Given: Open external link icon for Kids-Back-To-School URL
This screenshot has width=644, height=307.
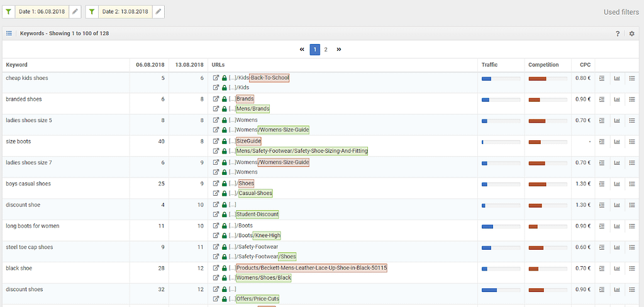Looking at the screenshot, I should coord(216,78).
